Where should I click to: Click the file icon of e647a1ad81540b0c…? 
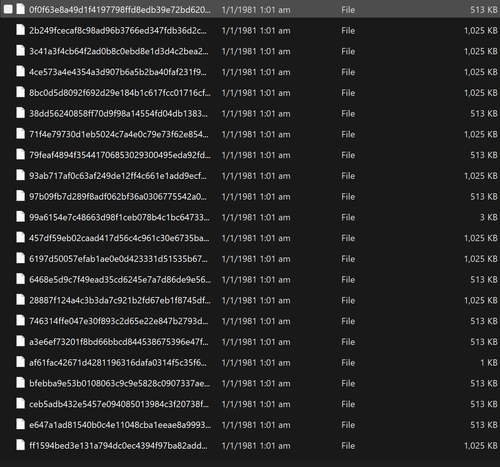pos(21,424)
